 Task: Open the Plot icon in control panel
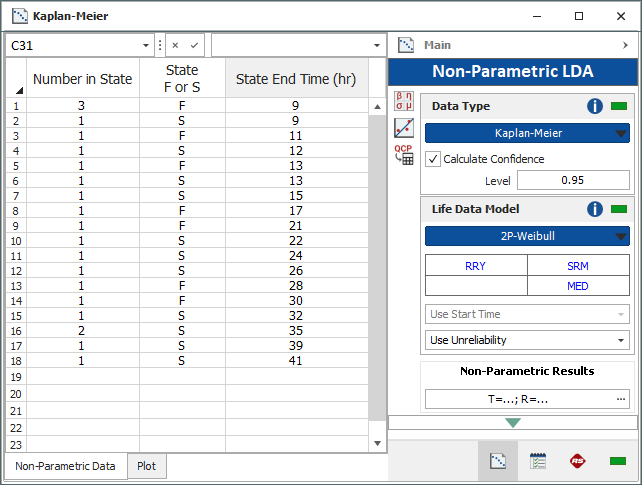click(x=404, y=128)
